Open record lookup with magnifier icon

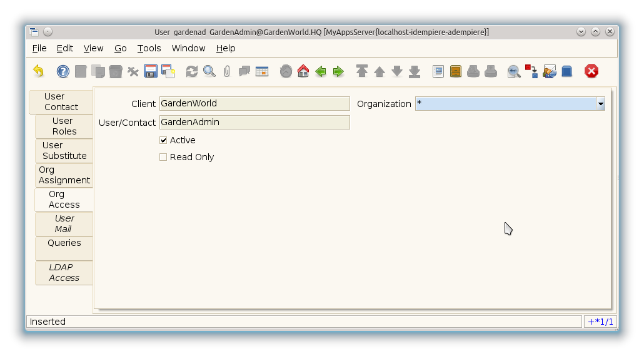click(x=209, y=71)
